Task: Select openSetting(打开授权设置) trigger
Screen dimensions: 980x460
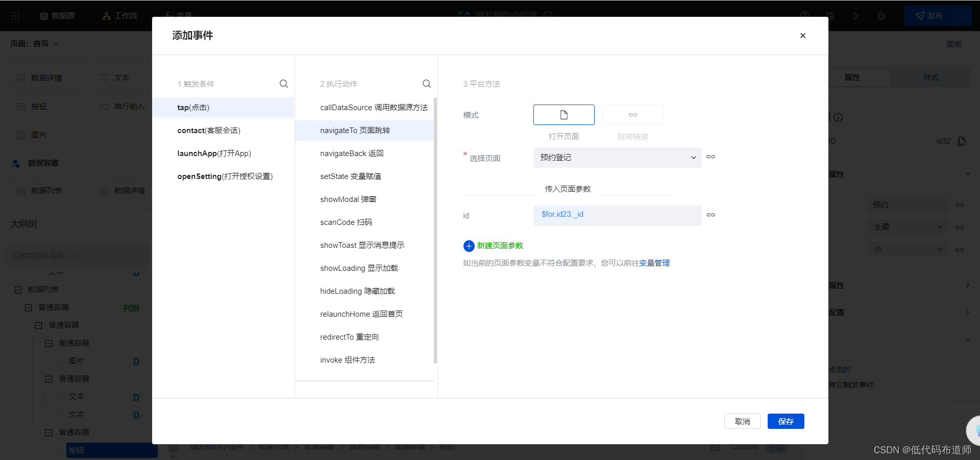Action: pyautogui.click(x=223, y=176)
